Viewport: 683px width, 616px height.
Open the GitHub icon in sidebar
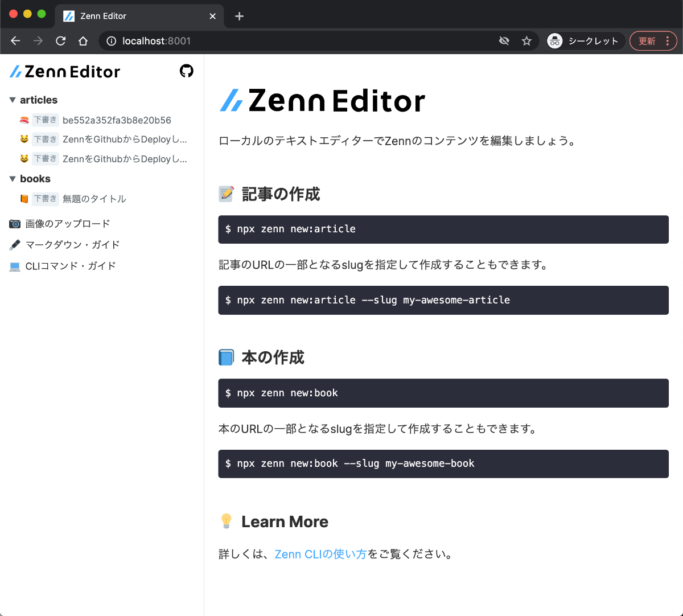pos(187,71)
